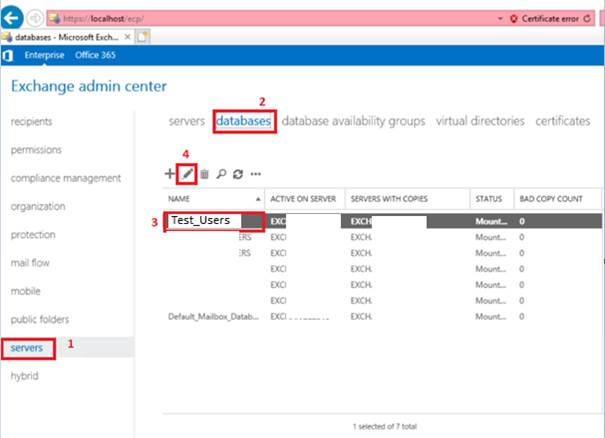Click the Delete trash can icon
605x438 pixels.
coord(205,173)
